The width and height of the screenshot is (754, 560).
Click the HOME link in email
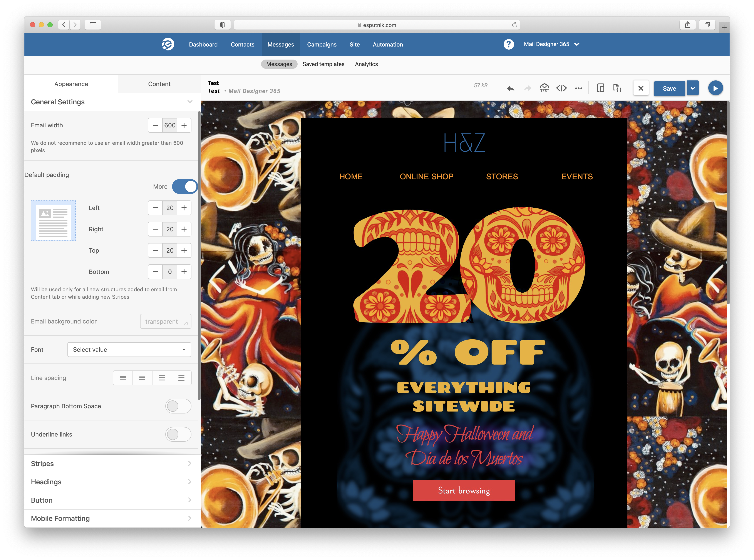(351, 177)
